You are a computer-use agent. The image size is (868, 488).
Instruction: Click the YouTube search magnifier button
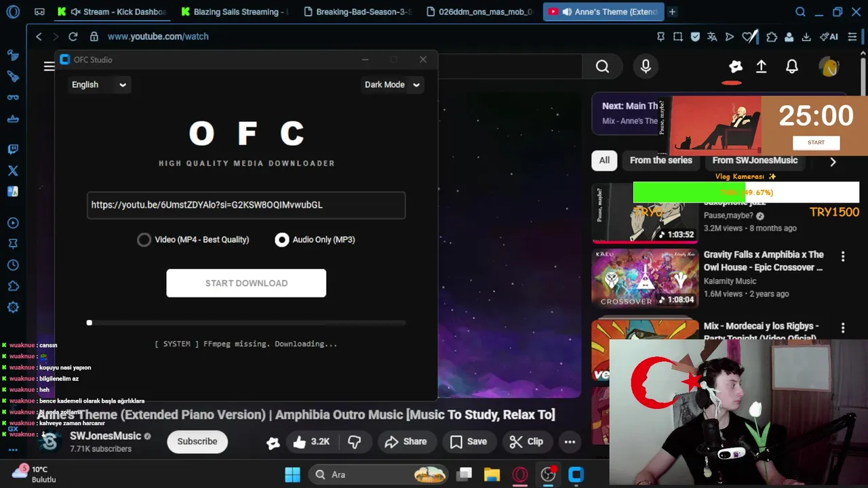pos(602,66)
